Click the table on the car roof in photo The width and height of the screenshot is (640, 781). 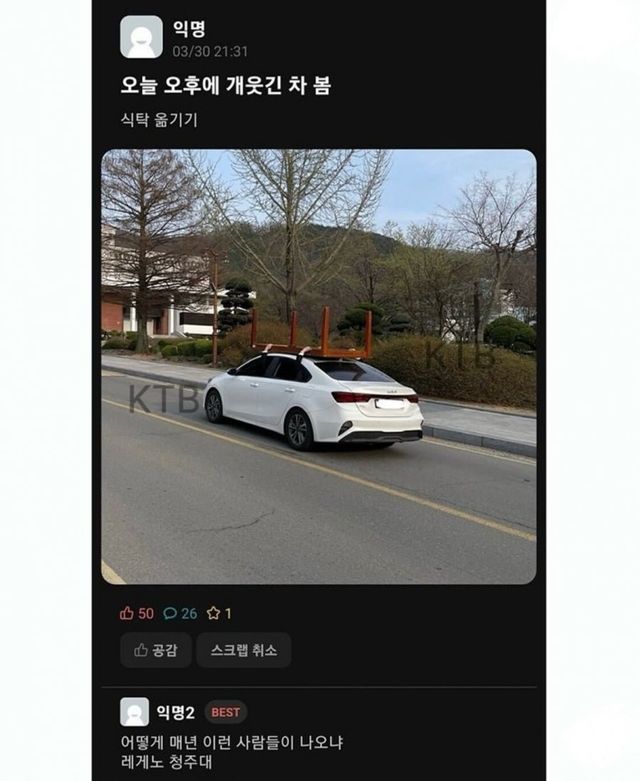312,333
